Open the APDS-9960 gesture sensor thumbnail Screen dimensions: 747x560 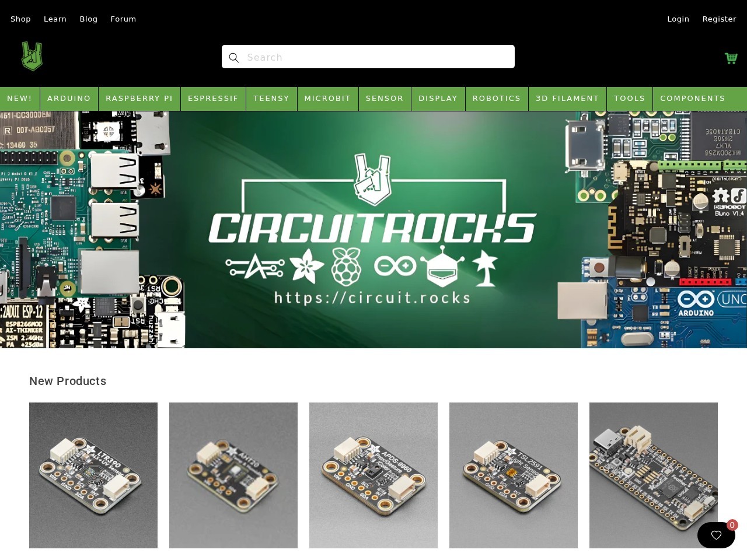click(x=373, y=475)
